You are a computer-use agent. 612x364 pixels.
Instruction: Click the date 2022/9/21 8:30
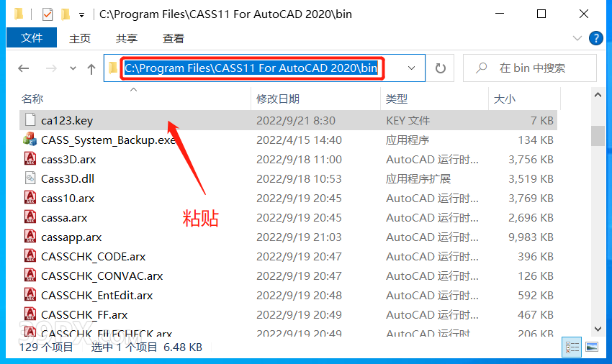click(x=296, y=121)
